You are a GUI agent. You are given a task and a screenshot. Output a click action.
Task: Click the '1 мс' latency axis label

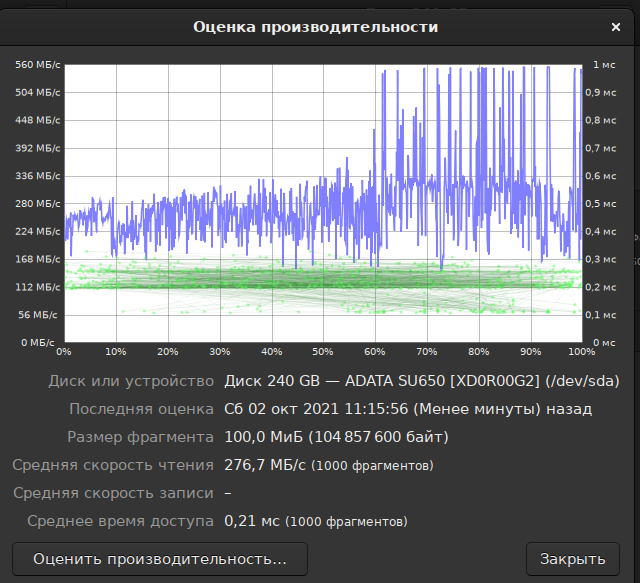(604, 65)
